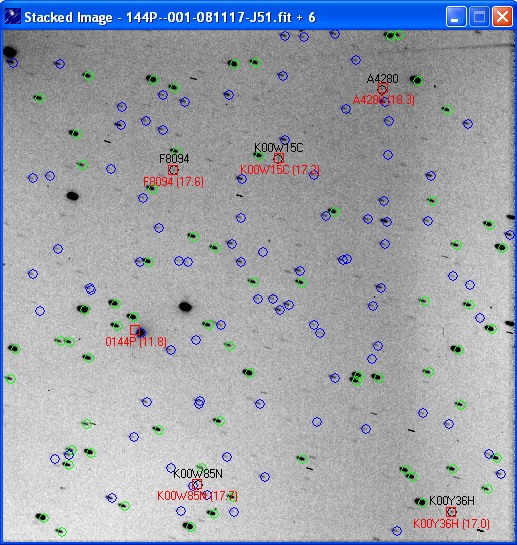
Task: Click the application icon in the title bar
Action: coord(13,17)
